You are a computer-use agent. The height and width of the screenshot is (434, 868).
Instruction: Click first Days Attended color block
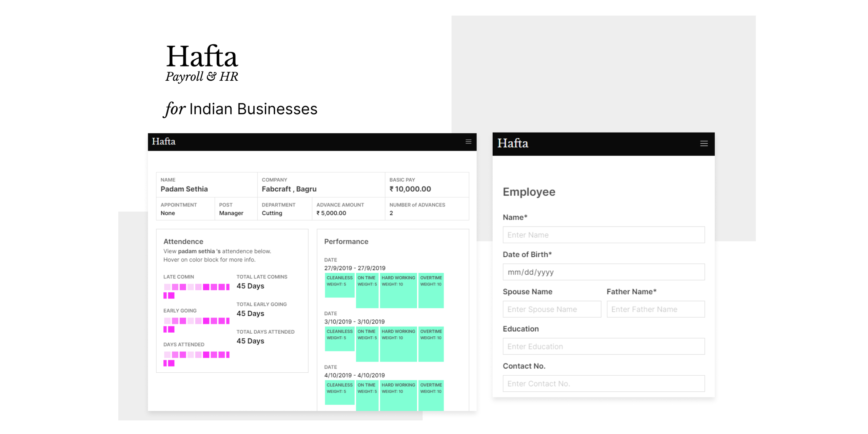tap(167, 355)
